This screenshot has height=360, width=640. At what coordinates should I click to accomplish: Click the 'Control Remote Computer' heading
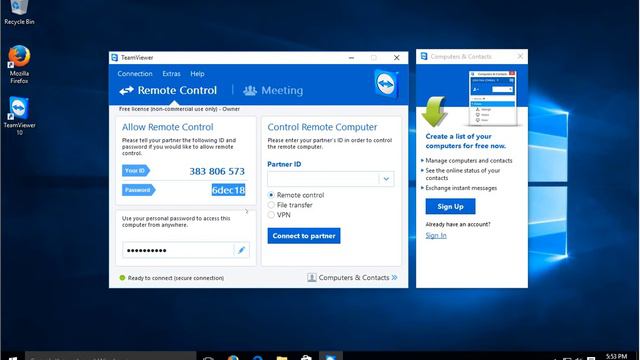tap(322, 127)
